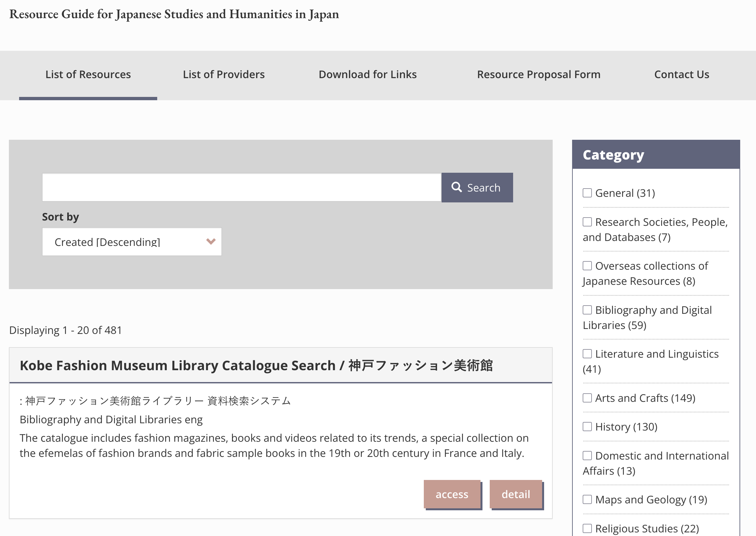
Task: Open detail for Kobe Fashion Museum entry
Action: pyautogui.click(x=515, y=494)
